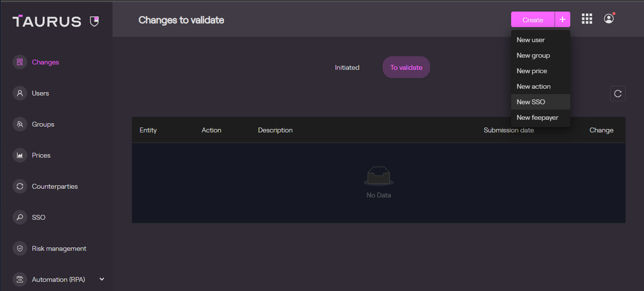
Task: Choose New user from the Create menu
Action: point(530,40)
